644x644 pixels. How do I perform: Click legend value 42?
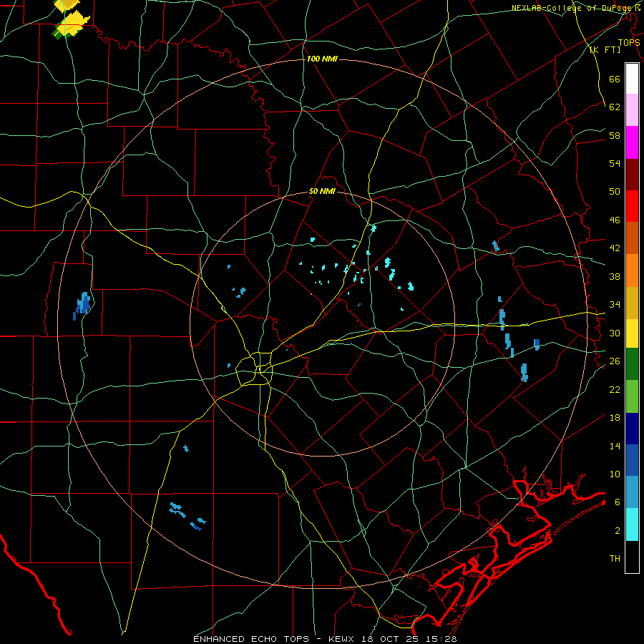pos(615,248)
